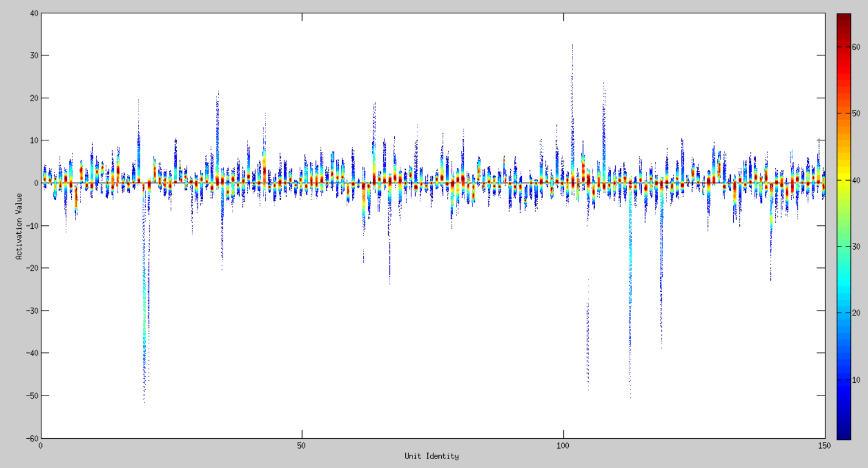
Task: Select the colorbar tick label 10
Action: click(x=856, y=380)
